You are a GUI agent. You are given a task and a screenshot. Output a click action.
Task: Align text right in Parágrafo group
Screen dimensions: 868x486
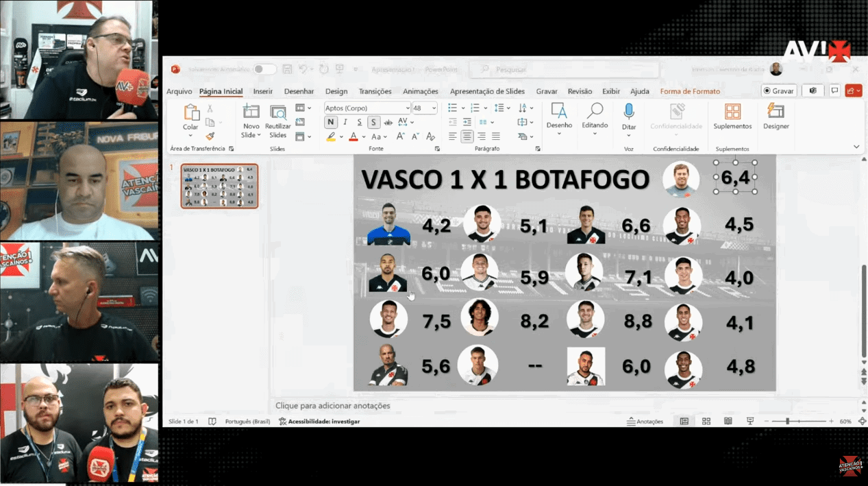point(482,136)
